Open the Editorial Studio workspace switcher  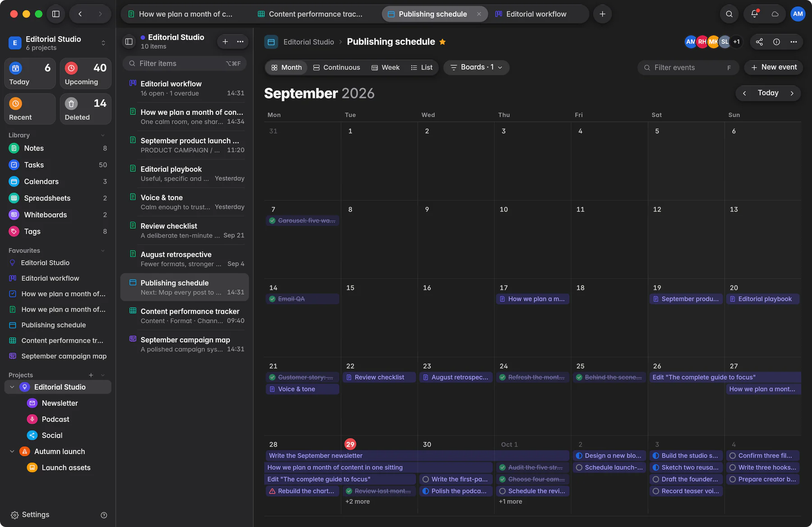click(x=58, y=43)
